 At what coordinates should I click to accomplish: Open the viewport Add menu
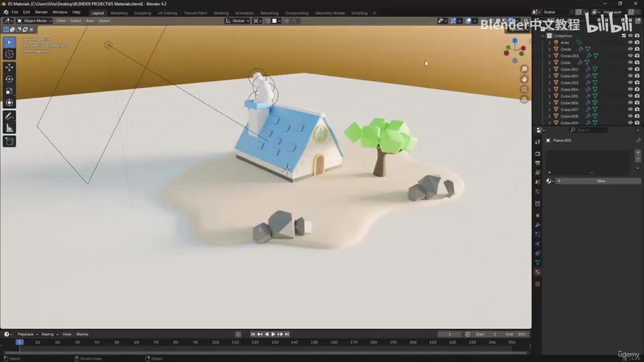pyautogui.click(x=90, y=21)
